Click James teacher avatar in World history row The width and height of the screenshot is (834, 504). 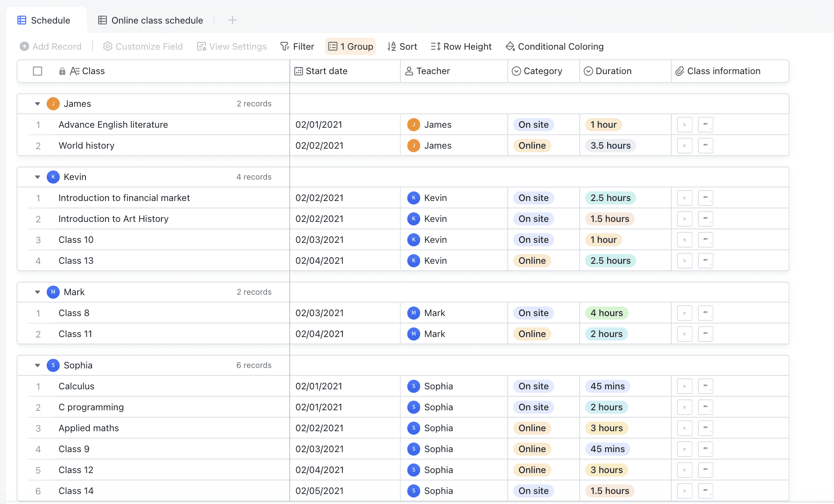pyautogui.click(x=414, y=146)
